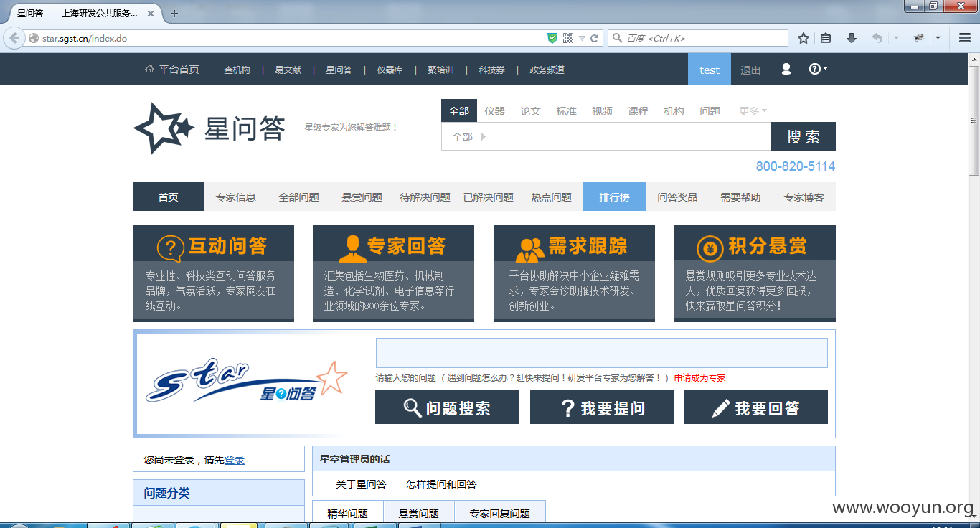The height and width of the screenshot is (528, 980).
Task: Click the QR code icon in address bar
Action: 568,38
